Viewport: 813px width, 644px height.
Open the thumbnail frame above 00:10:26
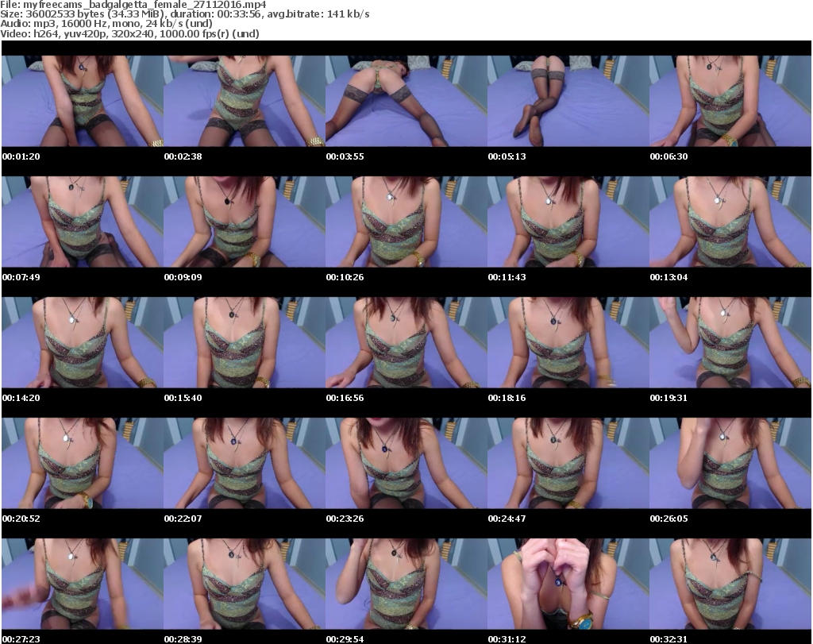406,222
